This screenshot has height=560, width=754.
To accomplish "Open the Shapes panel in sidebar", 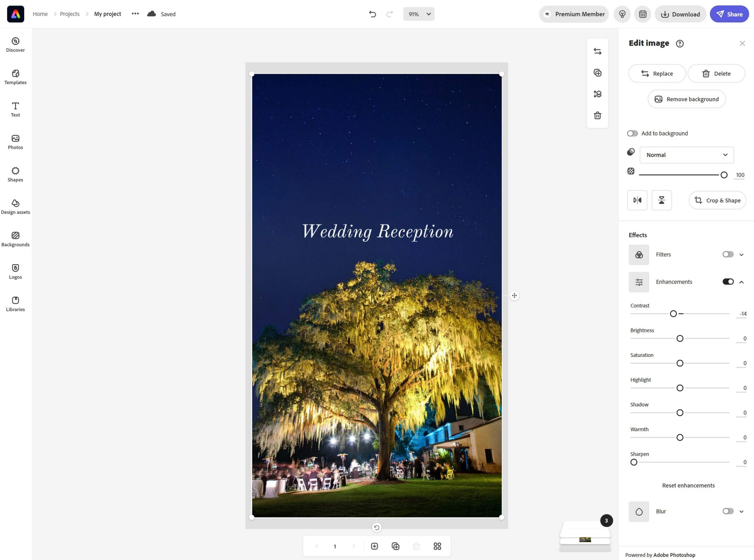I will 15,174.
